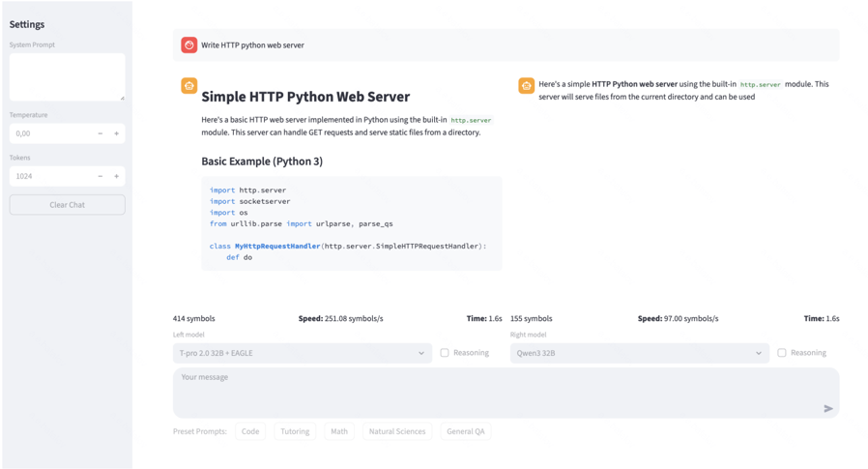
Task: Increase Tokens with the plus button
Action: click(116, 176)
